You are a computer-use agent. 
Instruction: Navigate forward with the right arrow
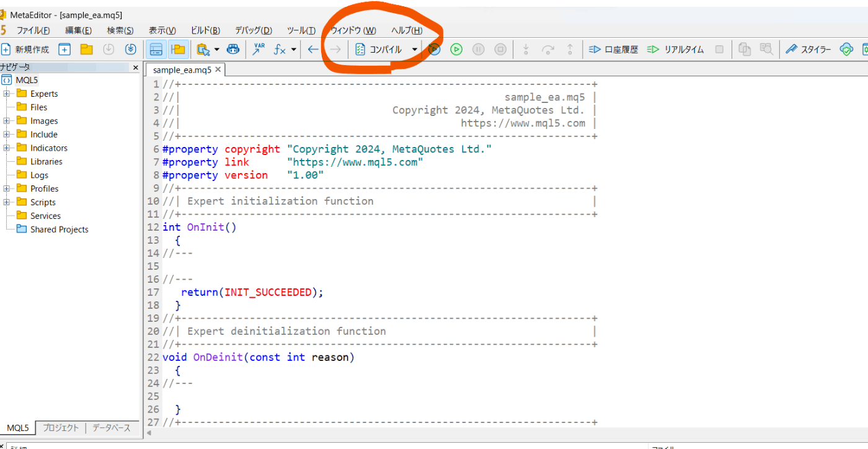335,50
